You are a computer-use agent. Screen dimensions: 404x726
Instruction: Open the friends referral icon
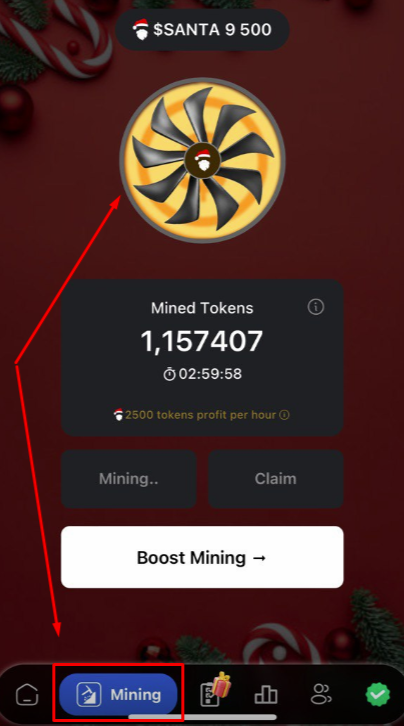coord(321,695)
